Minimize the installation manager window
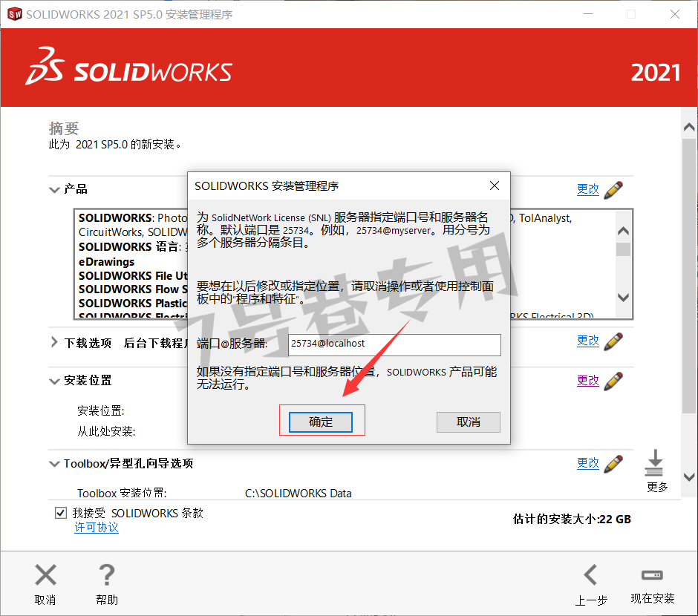This screenshot has width=698, height=616. pyautogui.click(x=588, y=14)
